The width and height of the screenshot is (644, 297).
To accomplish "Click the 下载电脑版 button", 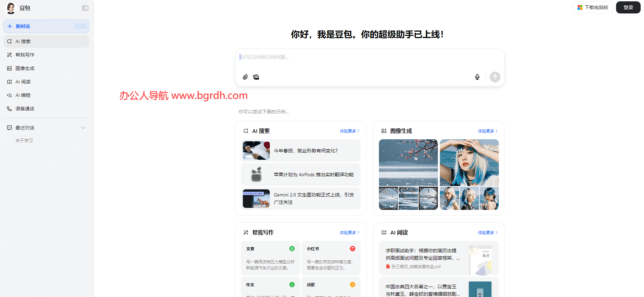I will point(593,7).
